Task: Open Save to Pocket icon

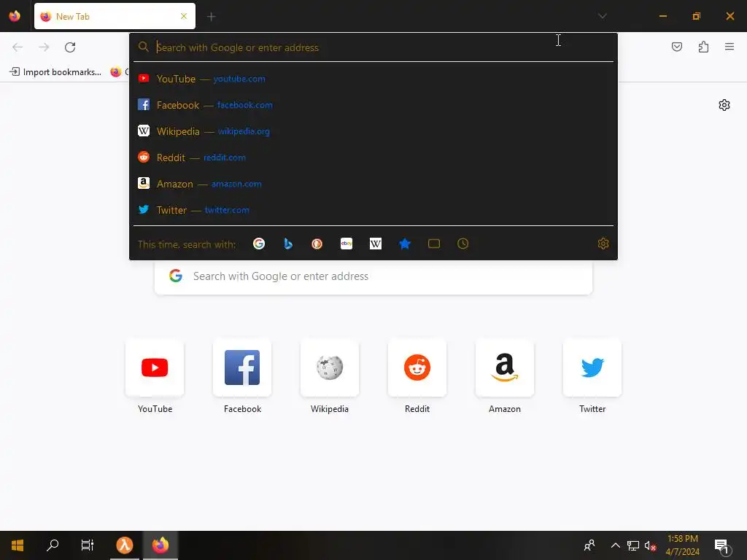Action: 677,47
